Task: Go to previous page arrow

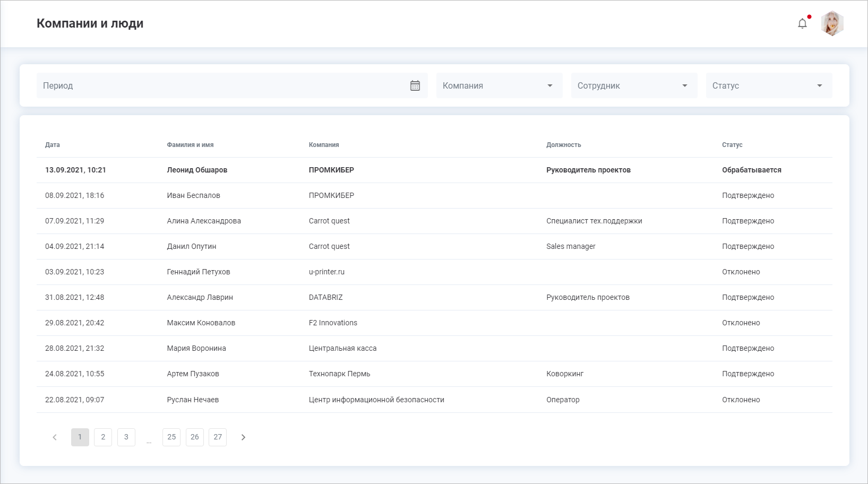Action: 55,437
